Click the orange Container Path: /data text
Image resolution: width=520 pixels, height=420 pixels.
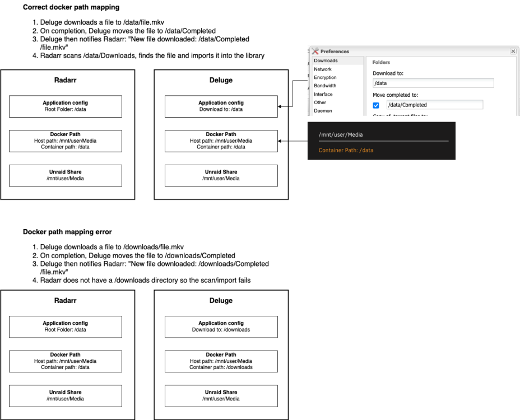[x=346, y=150]
